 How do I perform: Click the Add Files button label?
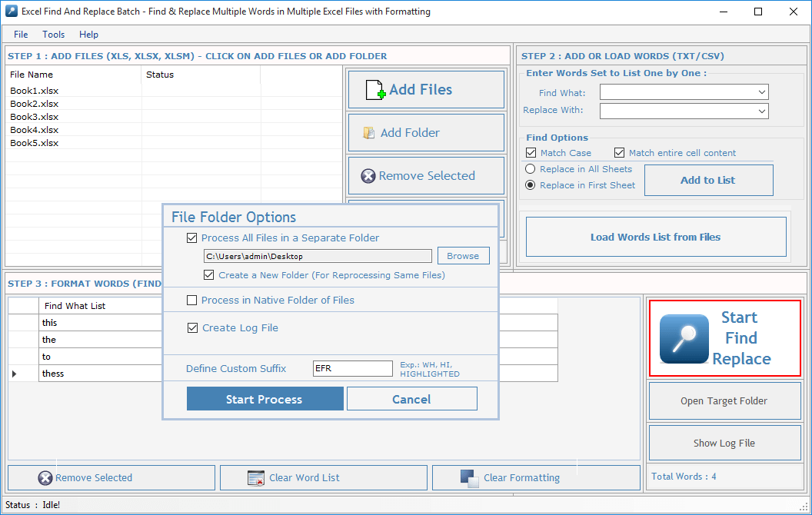421,89
